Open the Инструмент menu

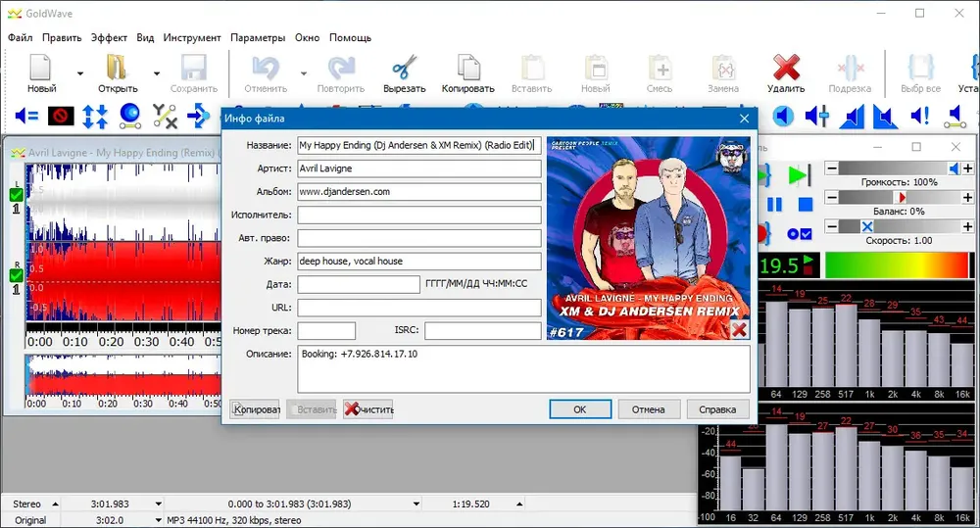tap(192, 37)
